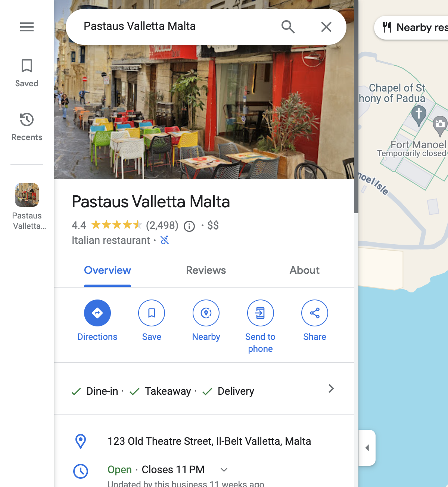Copy the 123 Old Theatre Street address
The image size is (448, 487).
coord(209,441)
